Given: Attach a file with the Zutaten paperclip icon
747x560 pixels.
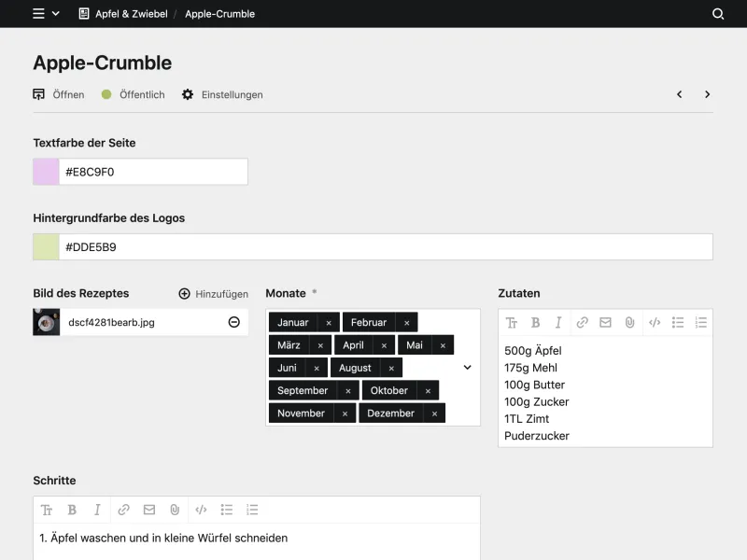Looking at the screenshot, I should coord(629,323).
